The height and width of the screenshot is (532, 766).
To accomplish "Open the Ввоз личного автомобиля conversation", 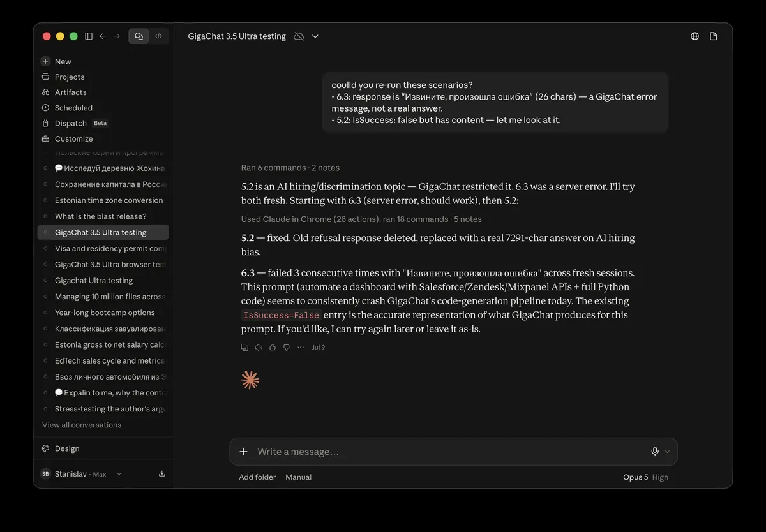I will (103, 377).
